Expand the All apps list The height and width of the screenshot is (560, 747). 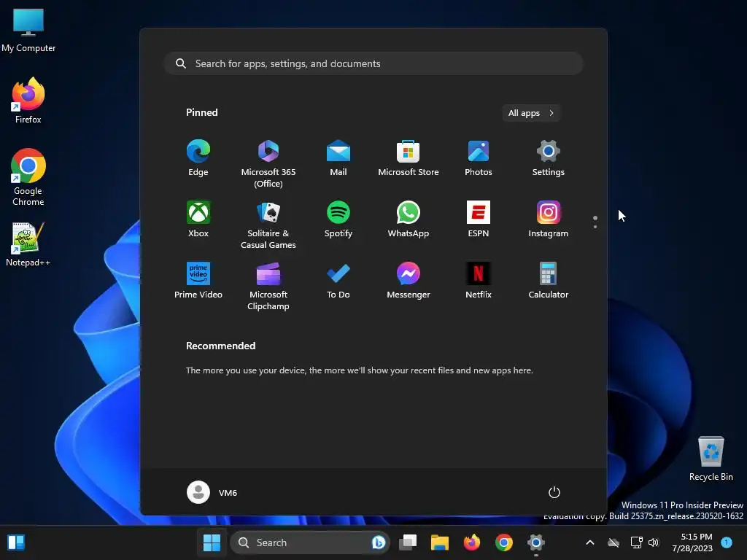[531, 113]
